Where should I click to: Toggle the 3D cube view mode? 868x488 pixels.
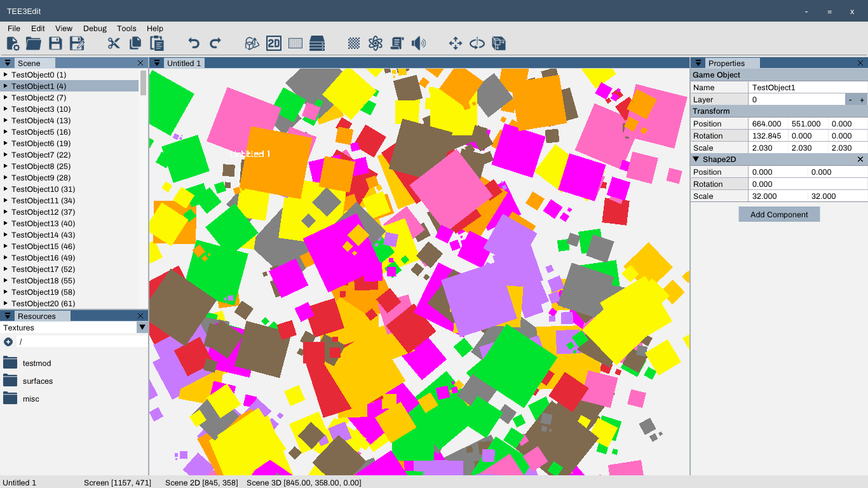252,43
